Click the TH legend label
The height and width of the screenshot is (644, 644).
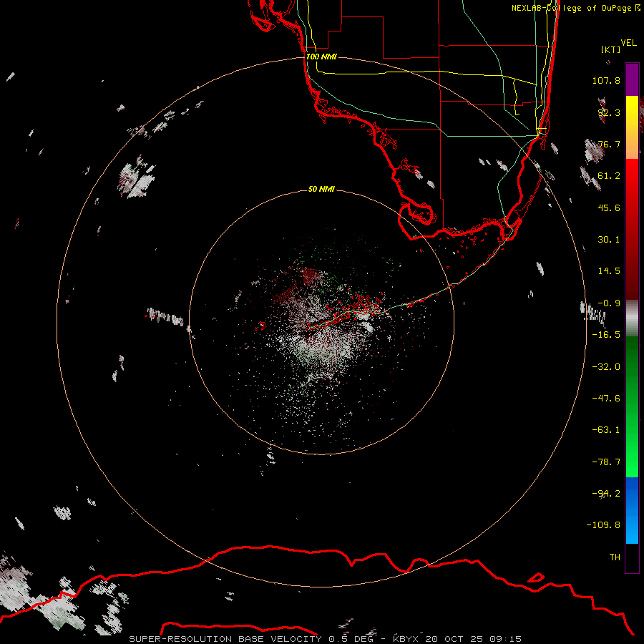[615, 557]
